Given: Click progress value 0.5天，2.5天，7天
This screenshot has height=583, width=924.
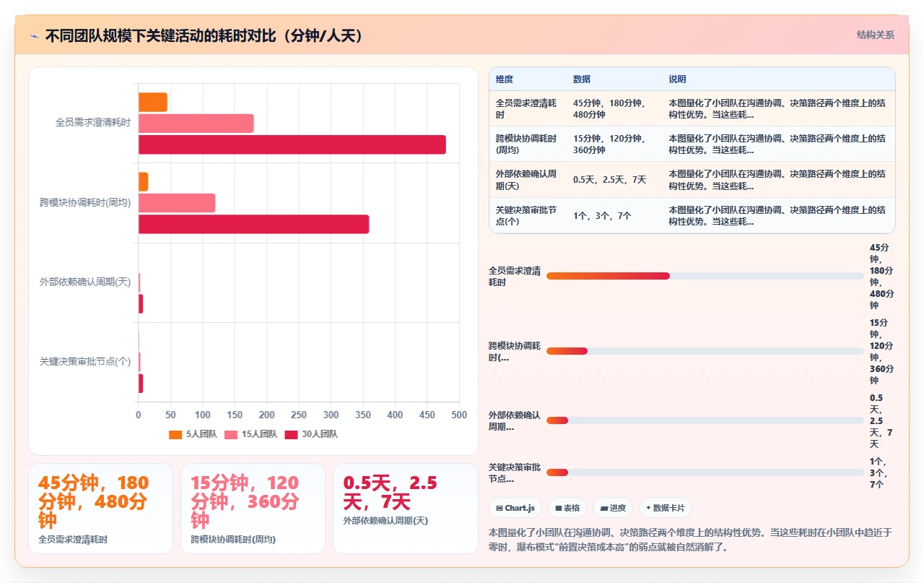Looking at the screenshot, I should click(x=881, y=420).
